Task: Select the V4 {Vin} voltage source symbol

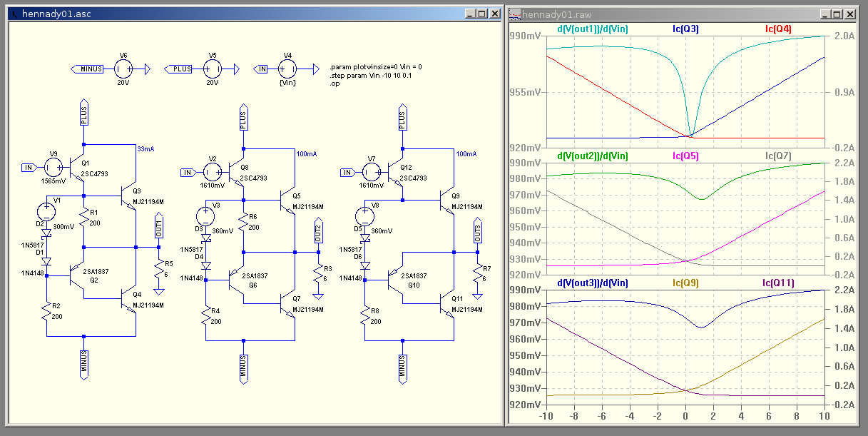Action: pos(288,69)
